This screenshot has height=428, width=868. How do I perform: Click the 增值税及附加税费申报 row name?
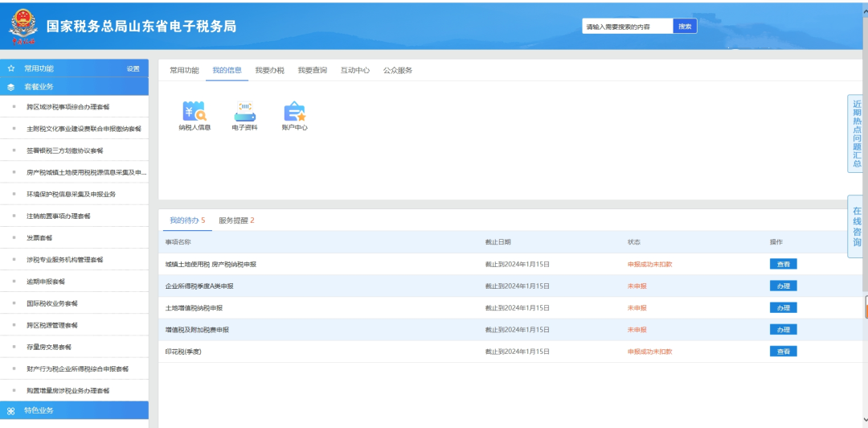(197, 330)
